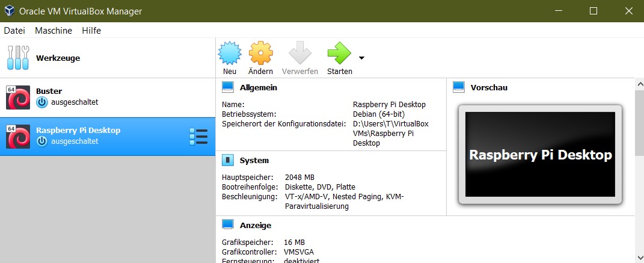Open the Raspberry Pi Desktop list menu button
This screenshot has height=263, width=644.
click(198, 137)
